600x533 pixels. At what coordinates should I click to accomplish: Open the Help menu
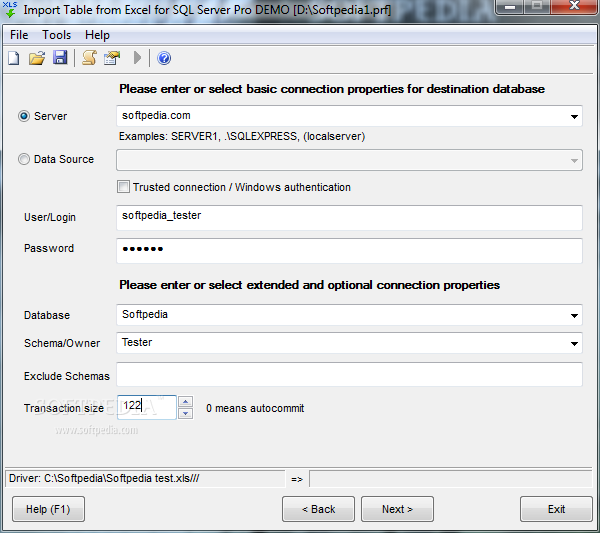point(97,35)
